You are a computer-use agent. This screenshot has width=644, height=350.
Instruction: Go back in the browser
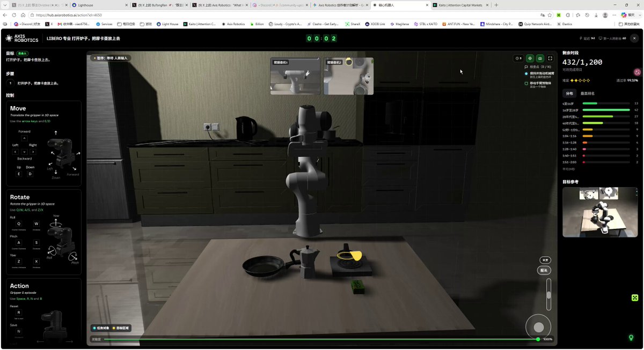click(6, 15)
